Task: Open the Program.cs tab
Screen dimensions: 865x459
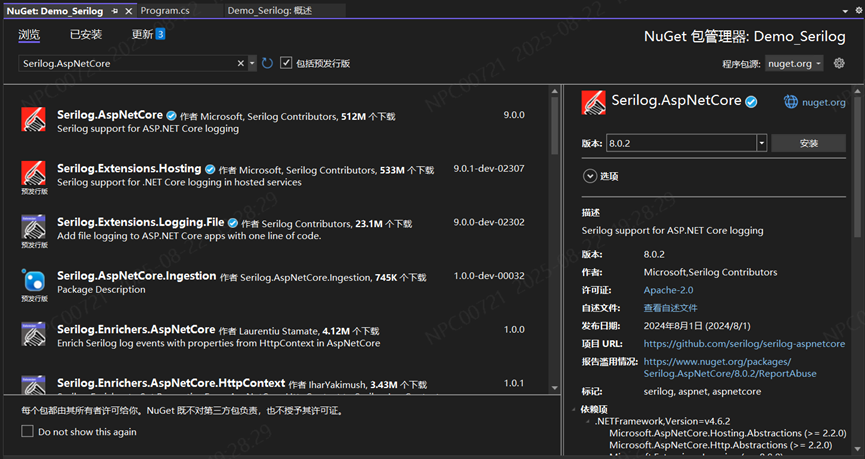Action: pos(165,10)
